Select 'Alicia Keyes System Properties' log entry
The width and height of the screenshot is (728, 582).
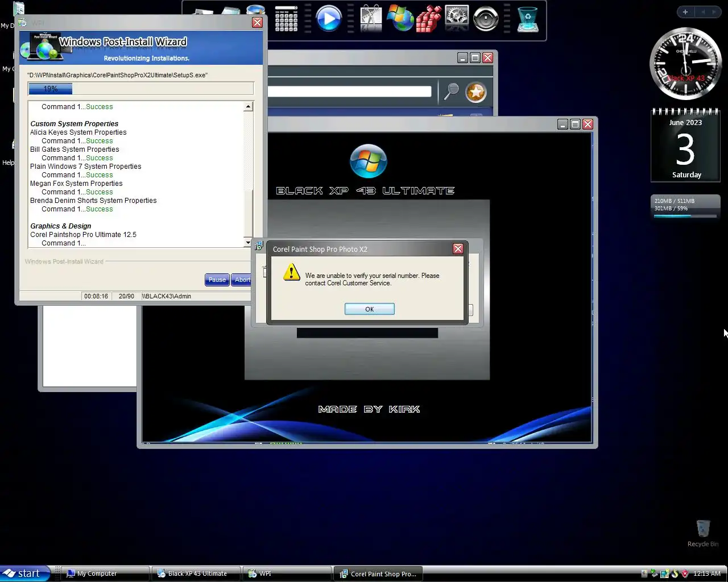pyautogui.click(x=78, y=132)
